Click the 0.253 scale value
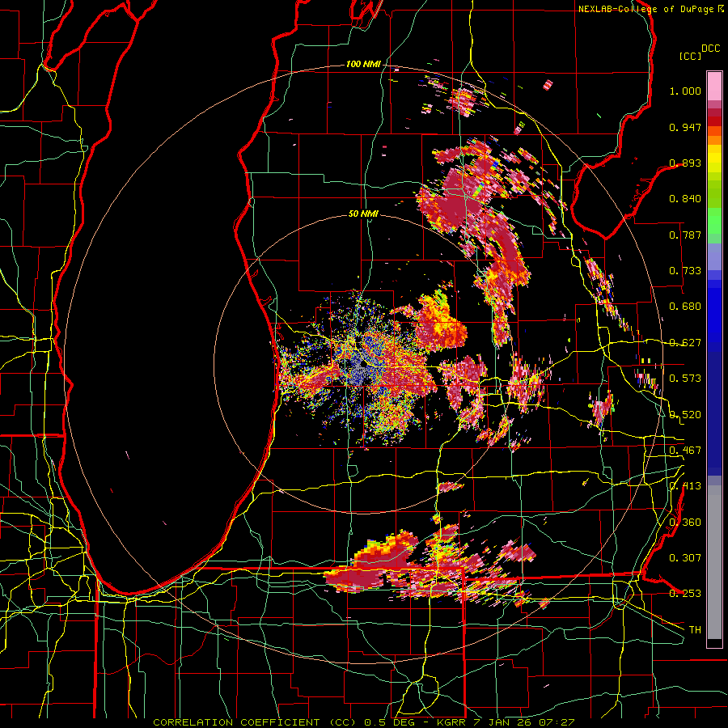Screen dimensions: 728x728 pos(685,594)
